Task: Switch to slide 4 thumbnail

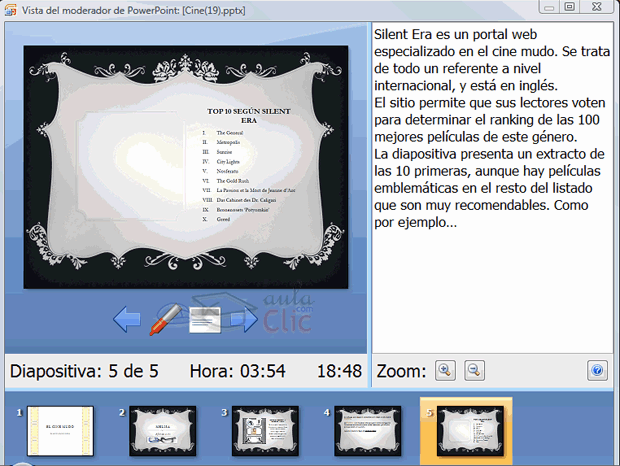Action: click(367, 431)
